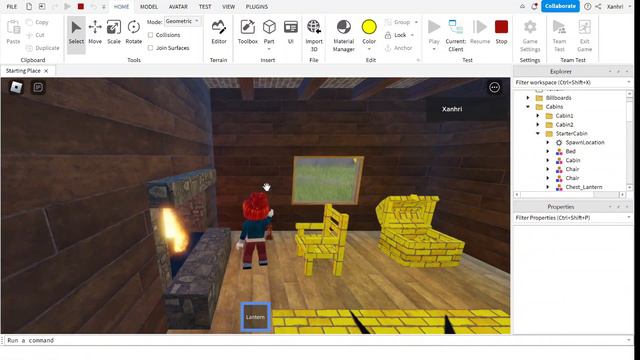Open the FILE menu
Image resolution: width=640 pixels, height=360 pixels.
click(x=12, y=7)
